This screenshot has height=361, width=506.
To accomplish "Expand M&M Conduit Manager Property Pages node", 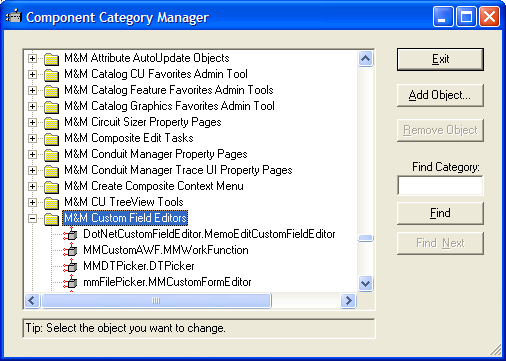I will 32,154.
